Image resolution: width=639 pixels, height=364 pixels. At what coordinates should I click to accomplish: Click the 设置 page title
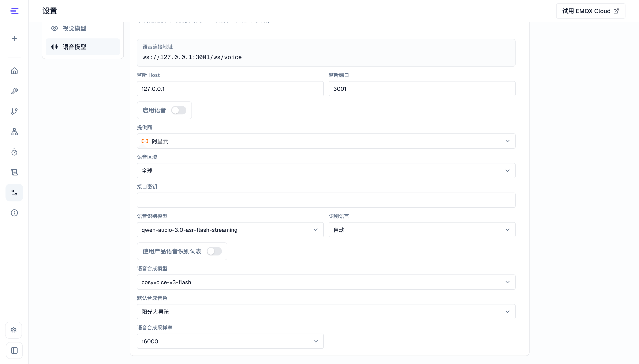pyautogui.click(x=50, y=11)
